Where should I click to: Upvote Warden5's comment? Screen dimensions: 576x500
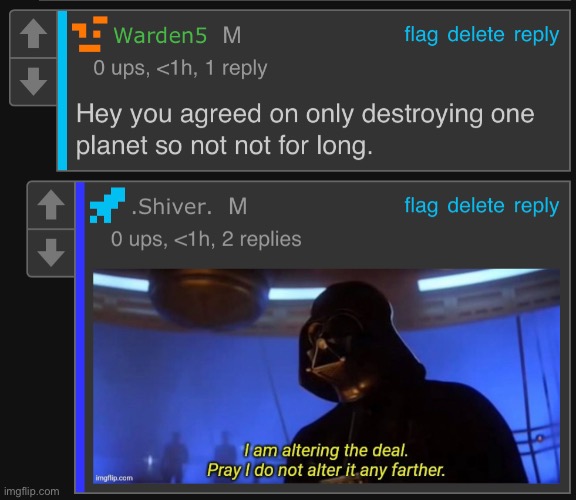[33, 34]
